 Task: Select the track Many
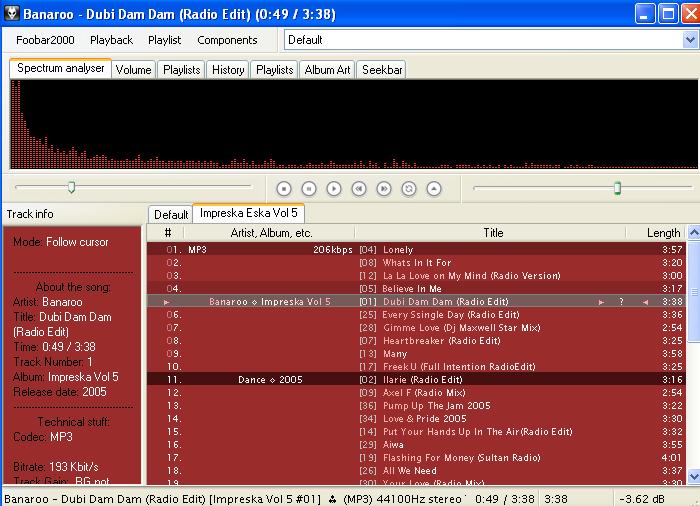pyautogui.click(x=416, y=353)
